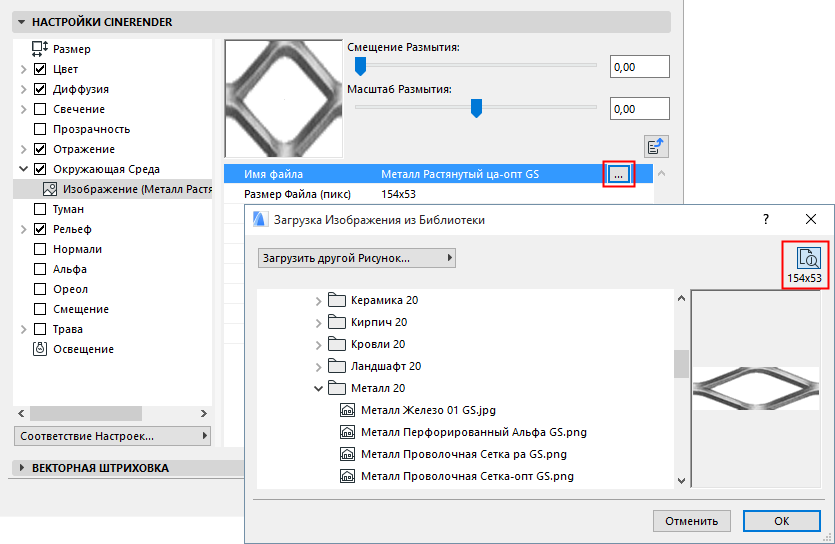This screenshot has height=544, width=835.
Task: Click the large metal mesh texture preview
Action: coord(283,98)
